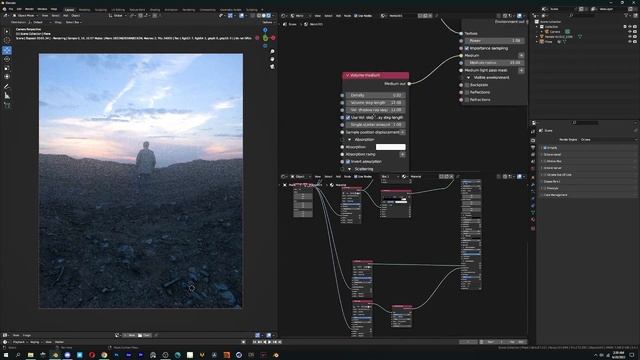Switch to Layout workspace tab
This screenshot has width=640, height=360.
[70, 9]
